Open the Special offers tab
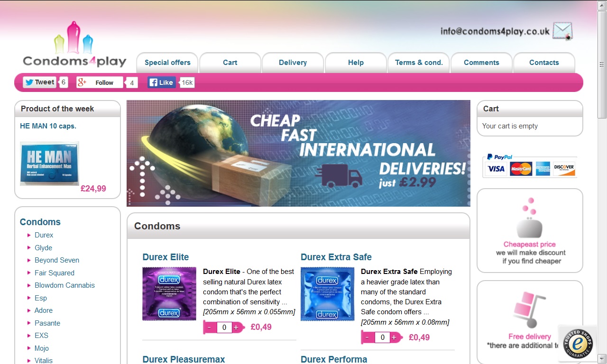The height and width of the screenshot is (364, 607). click(x=167, y=63)
